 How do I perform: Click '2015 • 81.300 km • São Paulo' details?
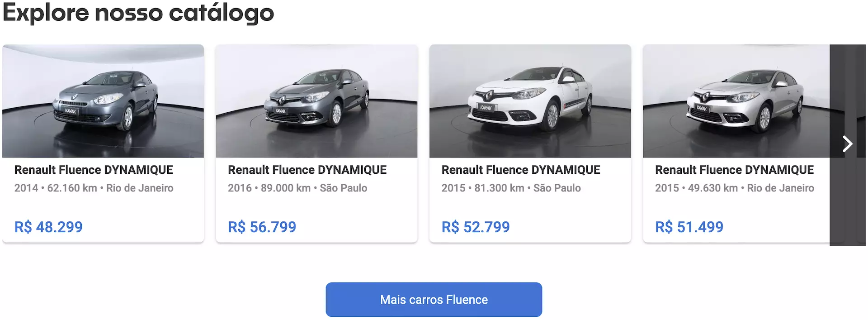tap(511, 188)
